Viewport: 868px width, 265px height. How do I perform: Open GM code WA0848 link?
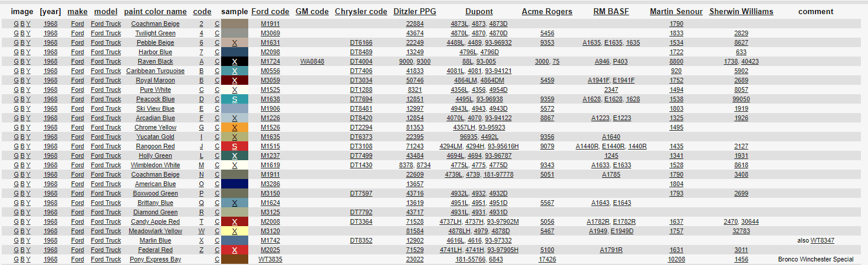(312, 62)
